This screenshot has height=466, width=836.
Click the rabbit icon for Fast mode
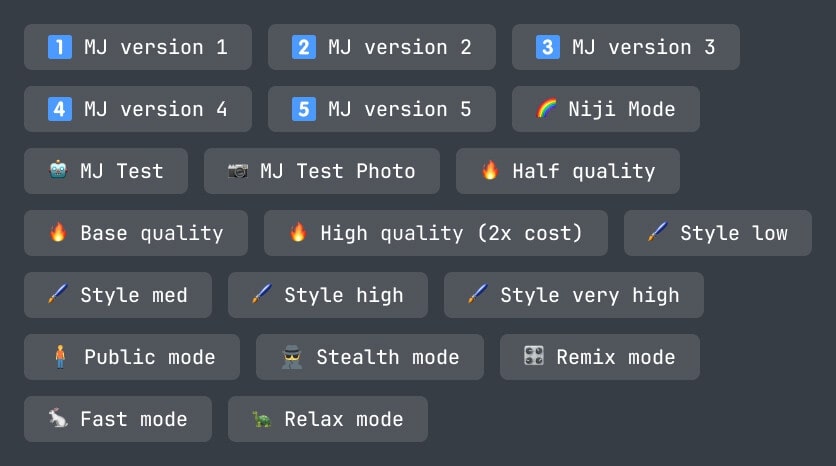point(58,418)
